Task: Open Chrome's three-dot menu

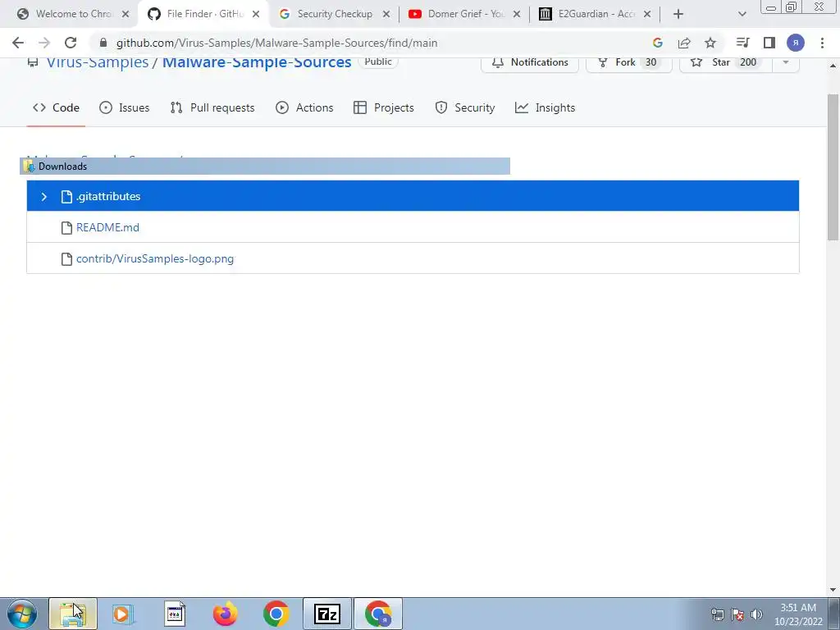Action: pos(822,43)
